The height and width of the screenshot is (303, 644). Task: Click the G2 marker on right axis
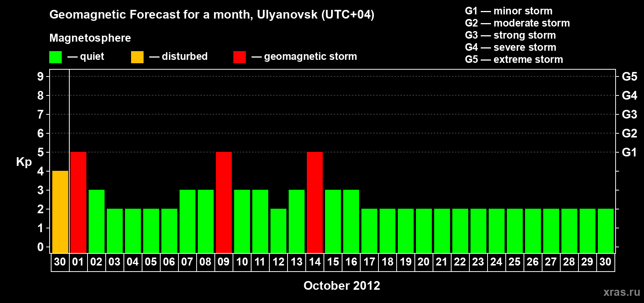630,133
